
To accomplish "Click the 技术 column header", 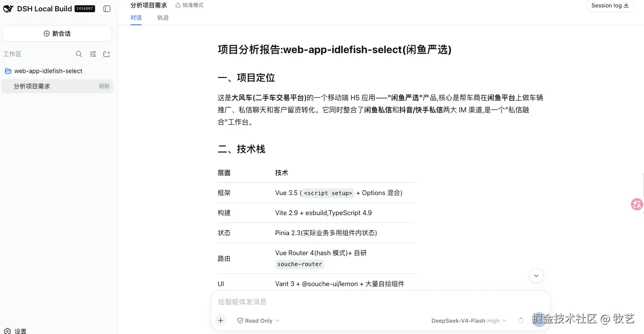I will coord(282,173).
